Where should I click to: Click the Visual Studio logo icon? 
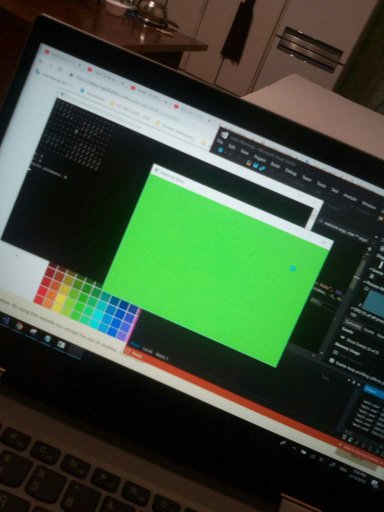coord(225,135)
